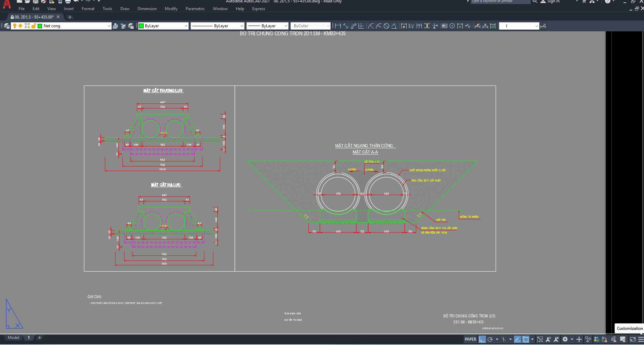The image size is (644, 345).
Task: Toggle Polar Tracking in status bar
Action: click(x=490, y=339)
